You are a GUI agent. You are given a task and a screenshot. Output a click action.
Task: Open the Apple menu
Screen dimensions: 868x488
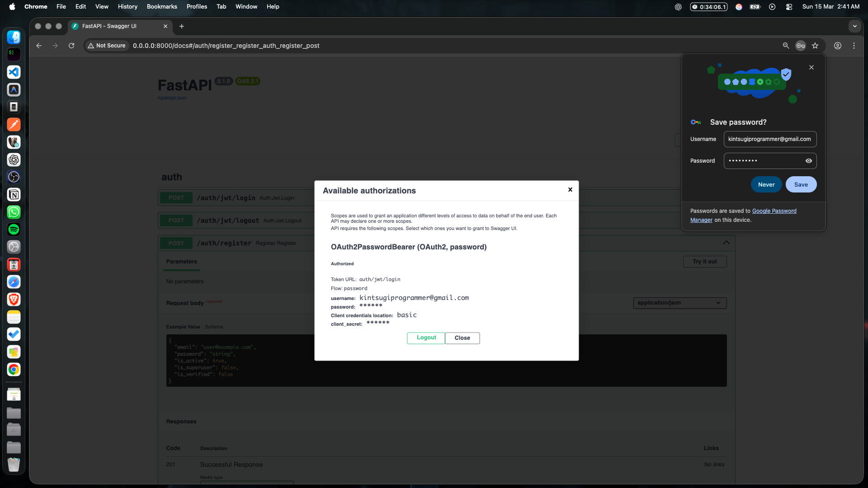point(12,7)
